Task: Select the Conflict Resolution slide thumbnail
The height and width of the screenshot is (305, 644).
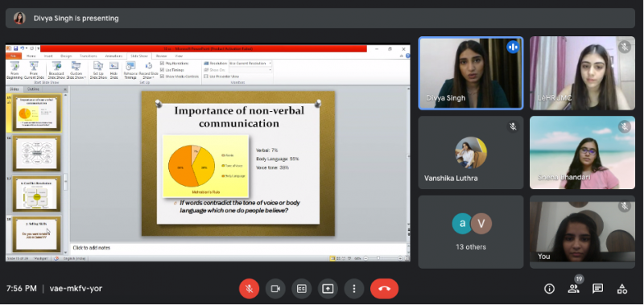Action: click(36, 193)
